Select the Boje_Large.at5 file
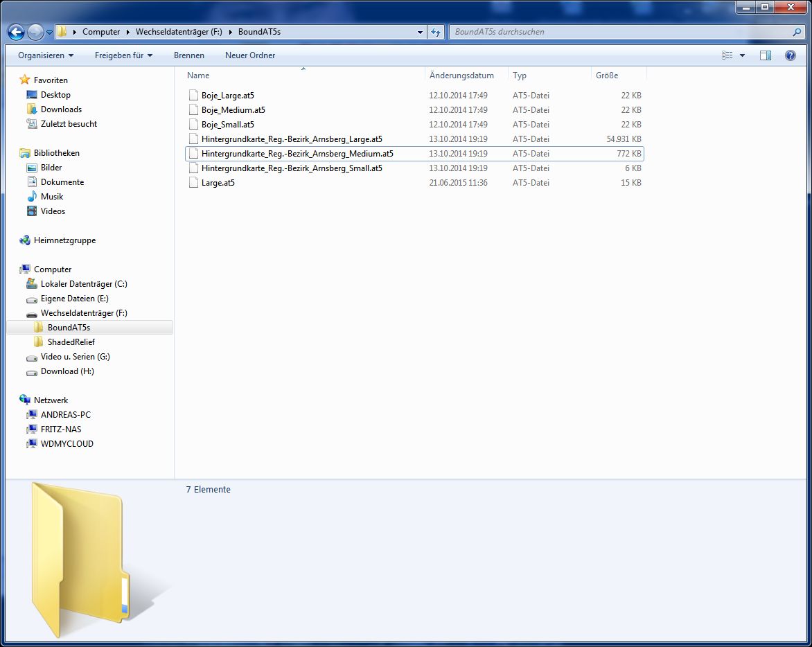This screenshot has height=647, width=812. [x=227, y=96]
